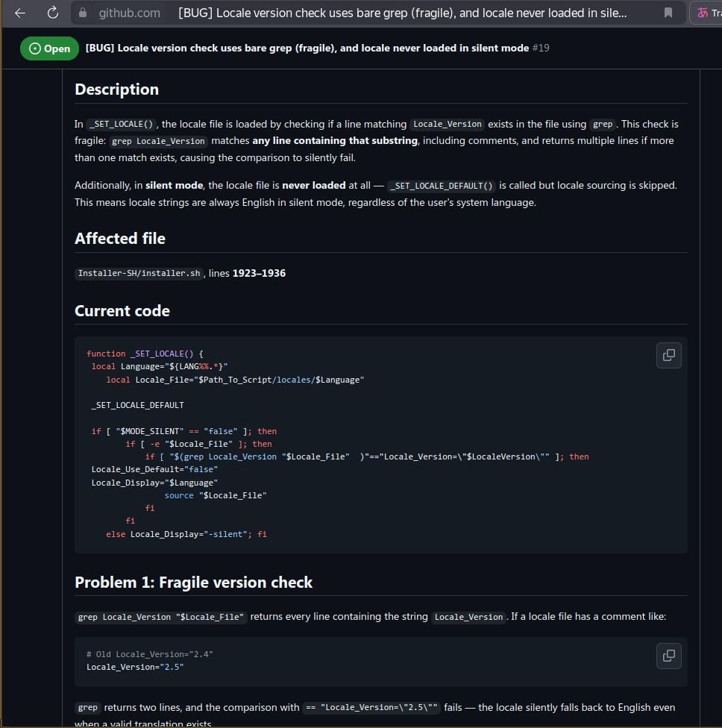
Task: Click the source "$Locale_File" code line
Action: pos(216,495)
